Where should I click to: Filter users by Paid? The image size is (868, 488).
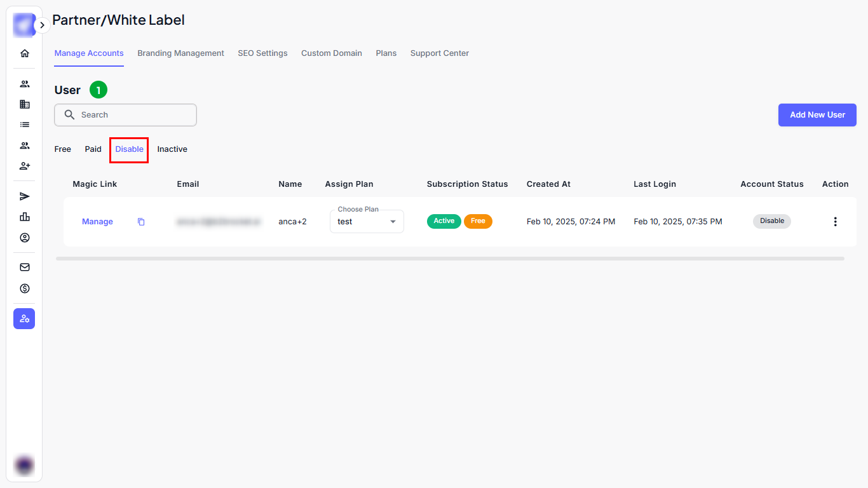click(93, 149)
